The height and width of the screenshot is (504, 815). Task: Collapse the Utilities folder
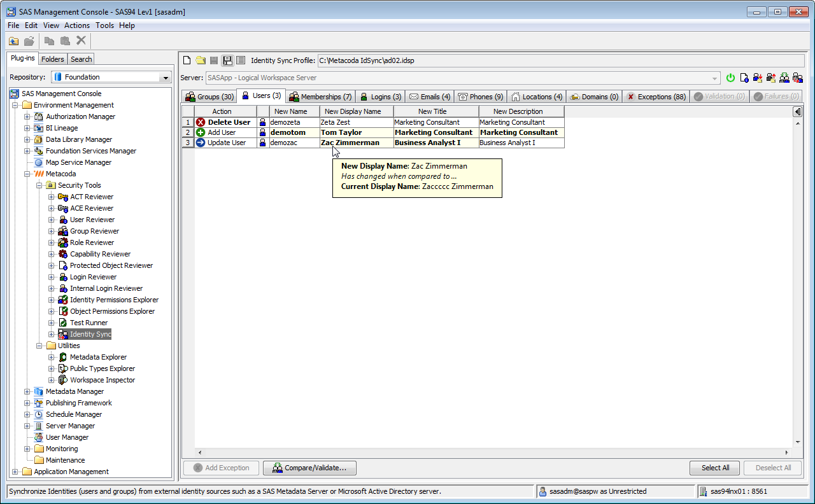(x=39, y=346)
